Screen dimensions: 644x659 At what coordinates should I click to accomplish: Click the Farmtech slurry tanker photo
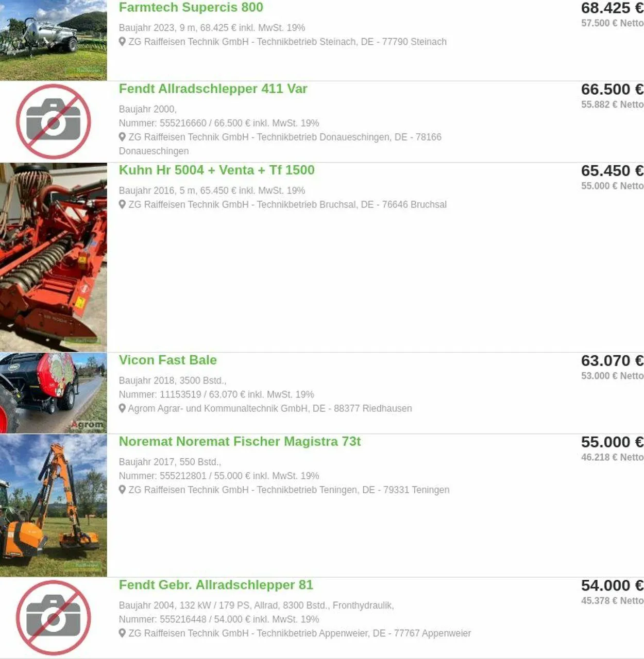click(x=54, y=40)
